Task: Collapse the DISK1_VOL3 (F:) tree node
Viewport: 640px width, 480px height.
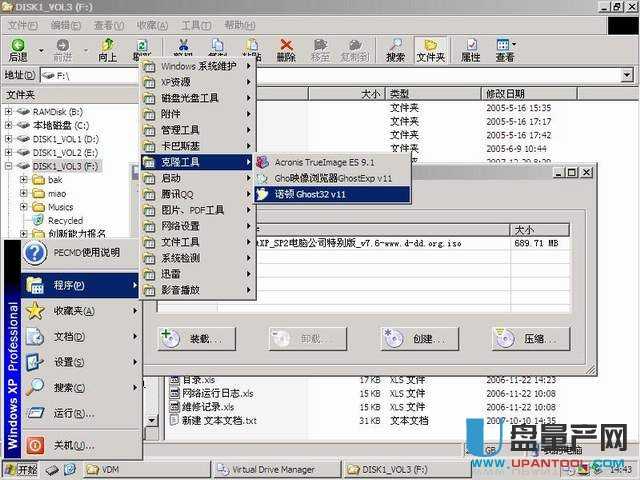Action: (8, 166)
